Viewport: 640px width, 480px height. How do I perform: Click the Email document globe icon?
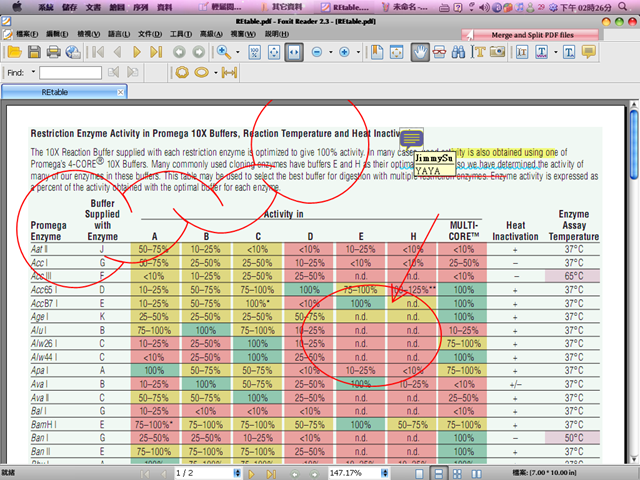click(73, 52)
